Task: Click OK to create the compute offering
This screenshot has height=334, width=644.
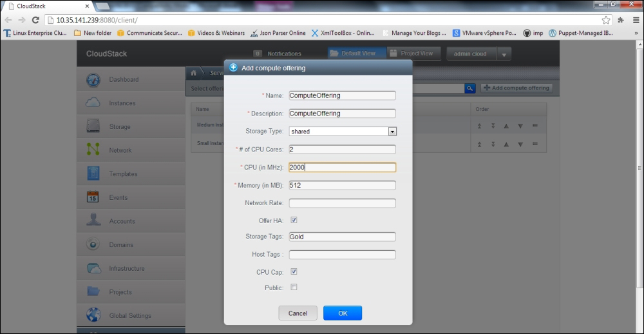Action: (x=343, y=313)
